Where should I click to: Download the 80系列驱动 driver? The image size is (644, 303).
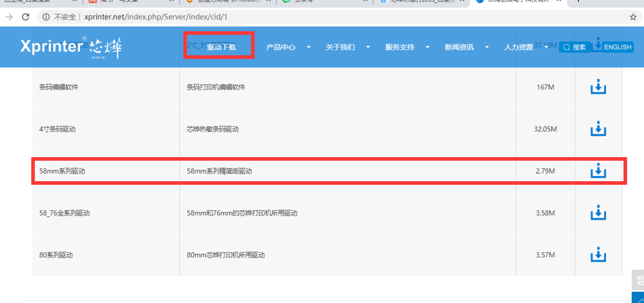598,255
